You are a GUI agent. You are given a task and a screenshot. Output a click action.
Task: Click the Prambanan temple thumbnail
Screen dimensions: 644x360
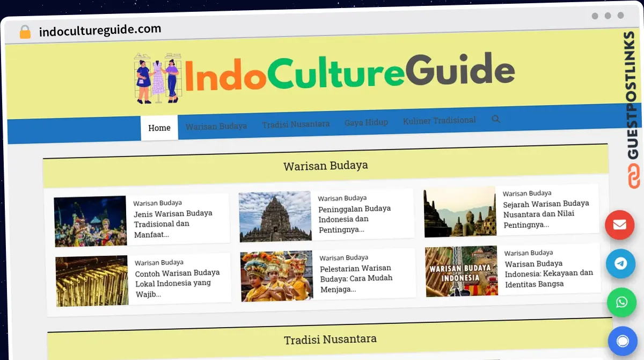coord(275,217)
